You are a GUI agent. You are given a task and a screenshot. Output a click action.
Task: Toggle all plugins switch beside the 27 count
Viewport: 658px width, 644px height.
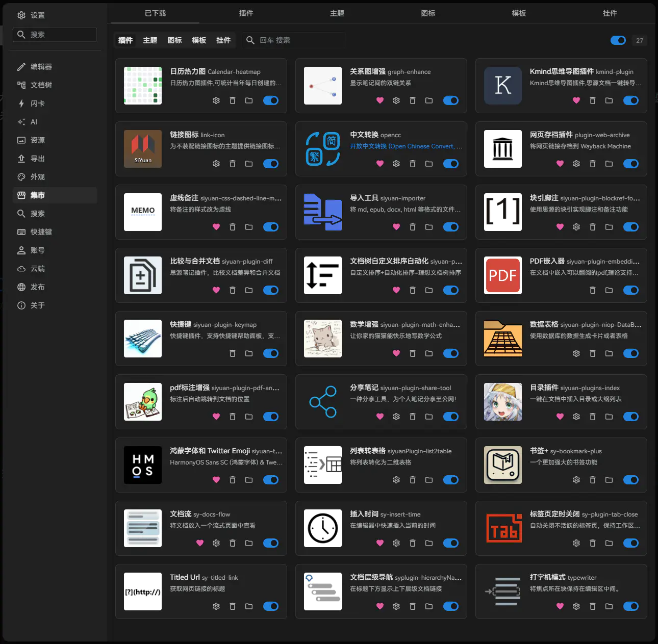(618, 40)
